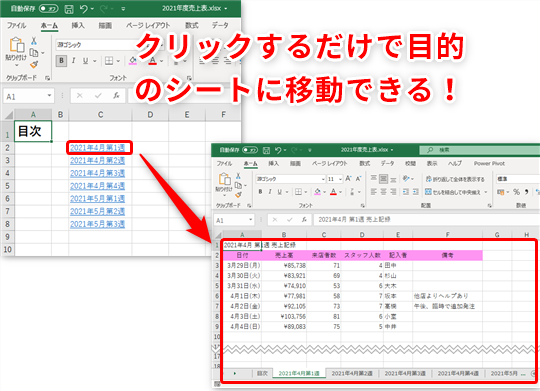Open Power Pivot tab in lower-right window
This screenshot has width=540, height=391.
489,163
